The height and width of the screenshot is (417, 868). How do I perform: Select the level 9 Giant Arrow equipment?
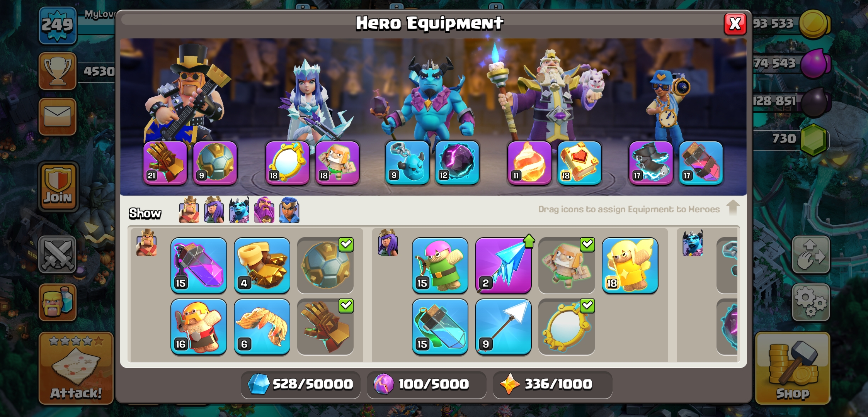click(503, 327)
